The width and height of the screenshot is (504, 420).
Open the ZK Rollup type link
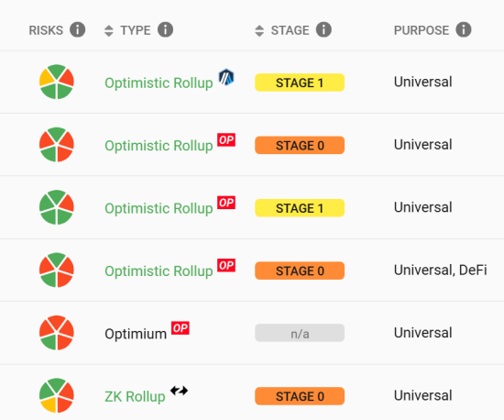coord(135,396)
